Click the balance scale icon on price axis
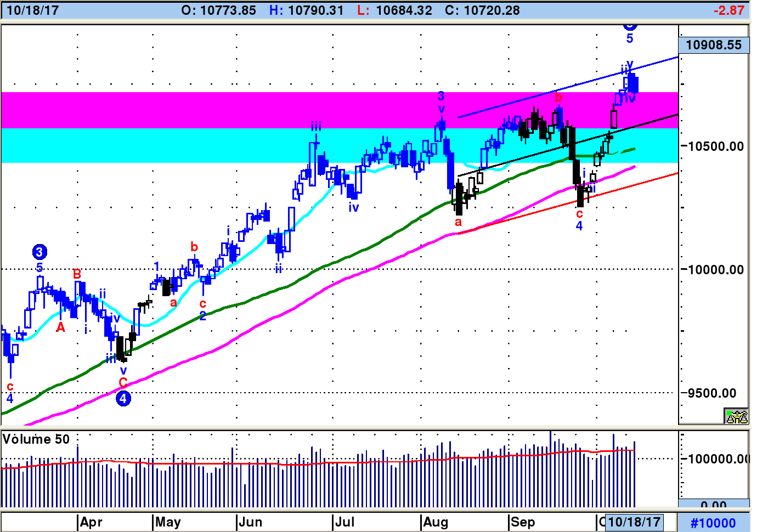The image size is (768, 532). [736, 416]
